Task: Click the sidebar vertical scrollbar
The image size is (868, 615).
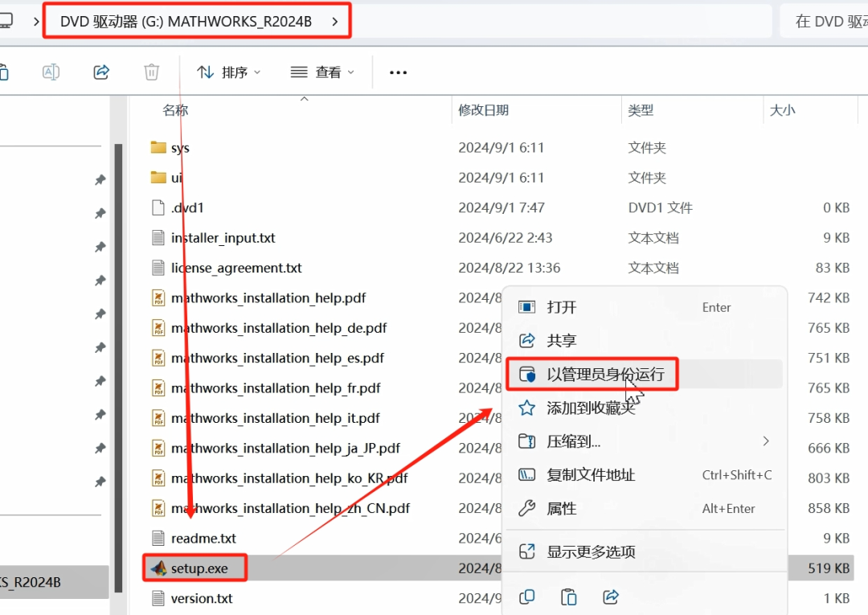Action: pyautogui.click(x=118, y=368)
